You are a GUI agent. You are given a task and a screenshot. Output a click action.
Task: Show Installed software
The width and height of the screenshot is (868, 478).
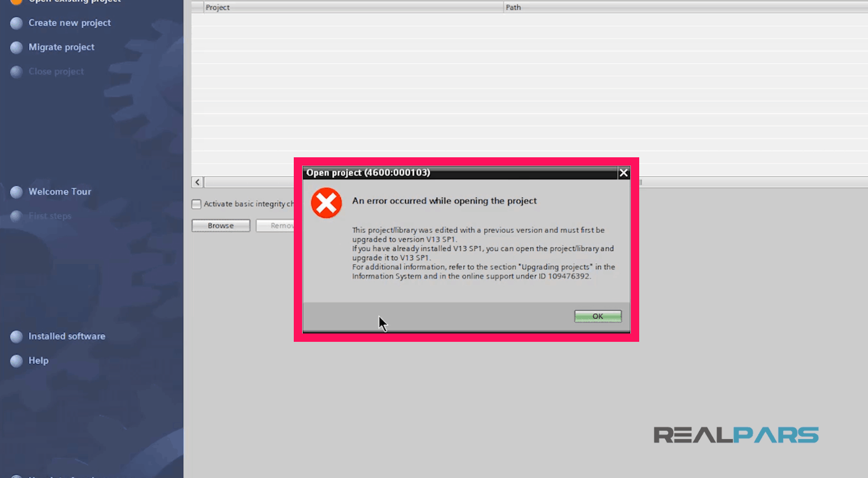coord(67,336)
